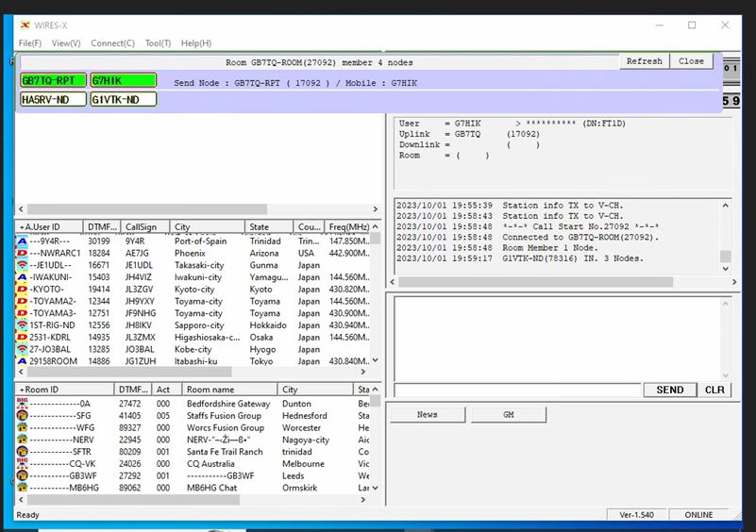The height and width of the screenshot is (532, 756).
Task: Sort node list by +A.User ID column
Action: point(49,227)
